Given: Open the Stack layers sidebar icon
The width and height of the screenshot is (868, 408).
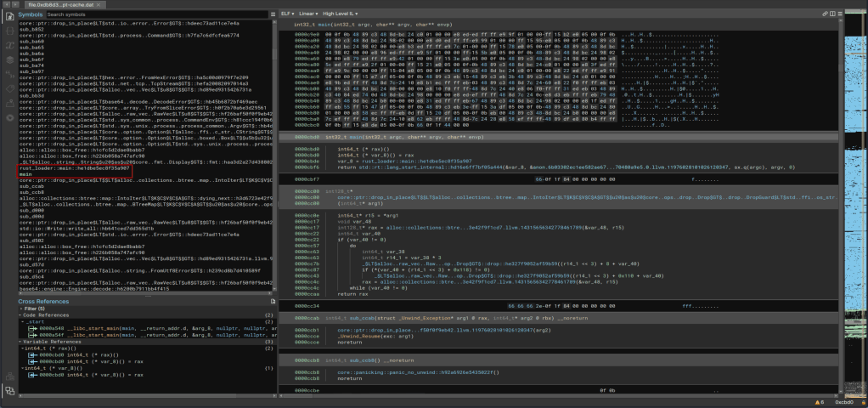Looking at the screenshot, I should coord(8,59).
